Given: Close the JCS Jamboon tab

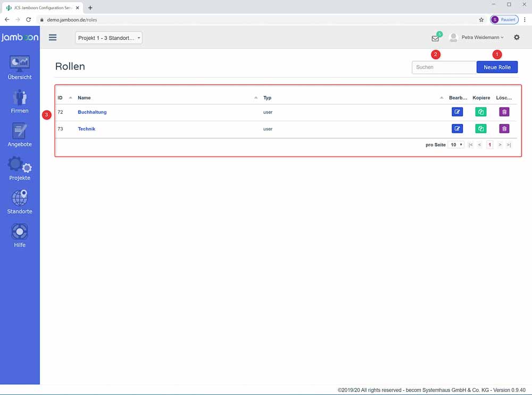Looking at the screenshot, I should tap(77, 7).
